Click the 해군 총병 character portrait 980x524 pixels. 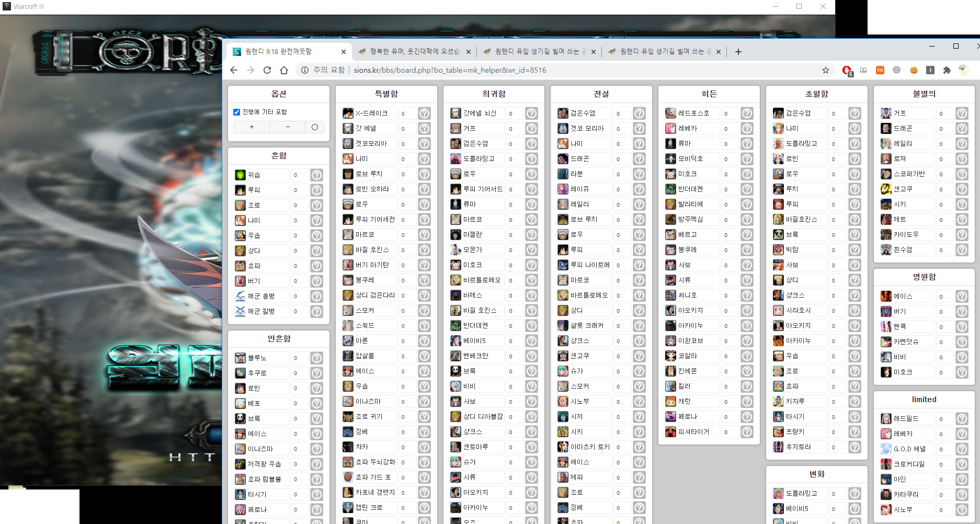click(240, 297)
